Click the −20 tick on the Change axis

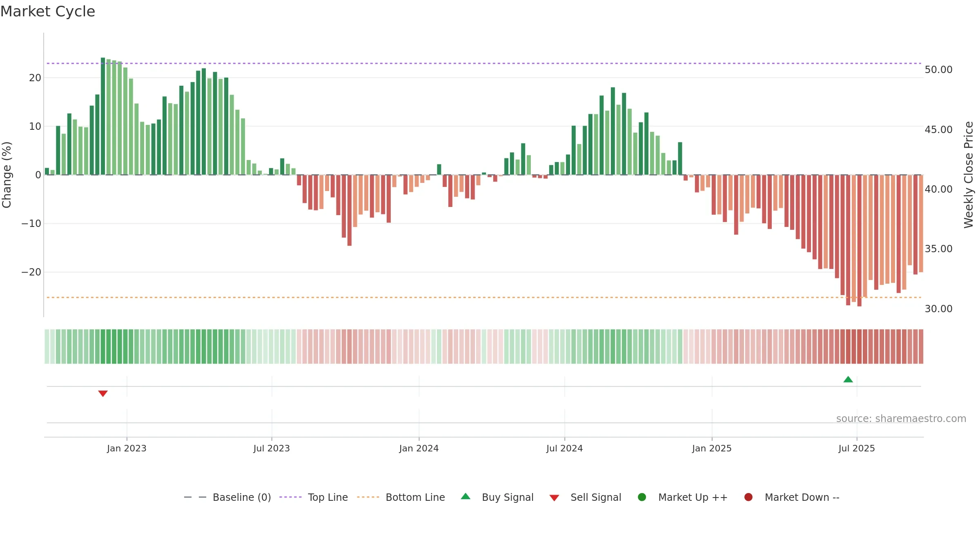31,272
